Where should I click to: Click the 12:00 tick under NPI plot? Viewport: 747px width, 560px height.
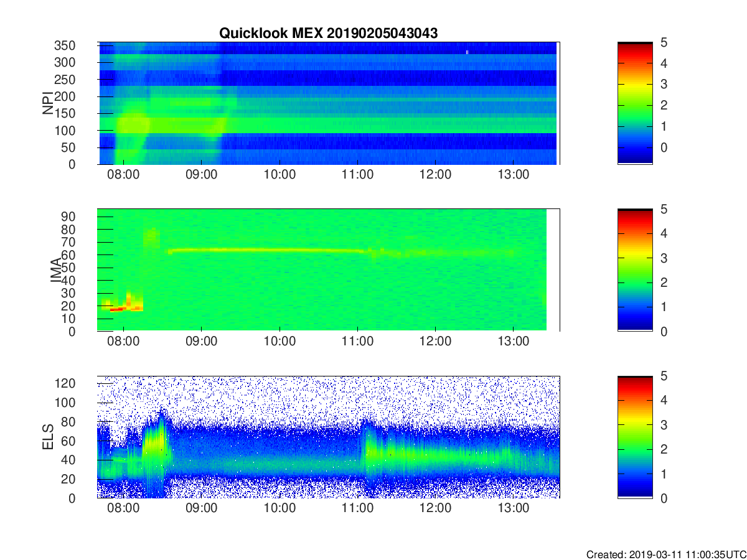click(435, 175)
